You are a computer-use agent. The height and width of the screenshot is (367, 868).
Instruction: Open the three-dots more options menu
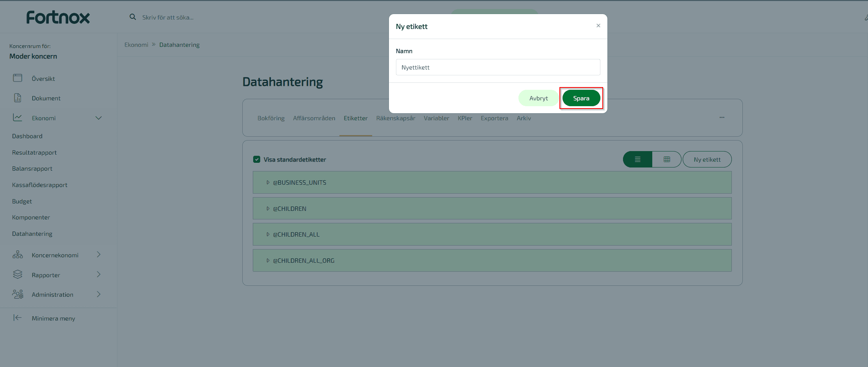722,118
